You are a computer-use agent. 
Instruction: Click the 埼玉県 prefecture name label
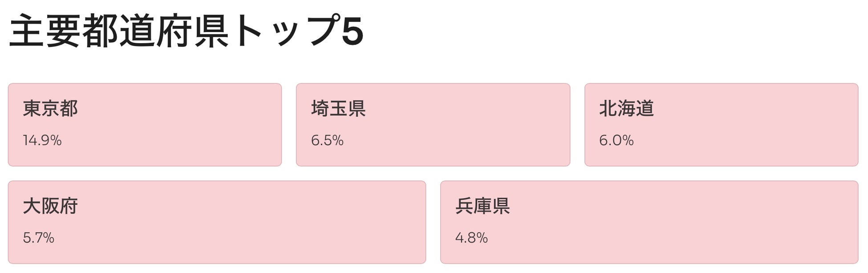[x=338, y=108]
